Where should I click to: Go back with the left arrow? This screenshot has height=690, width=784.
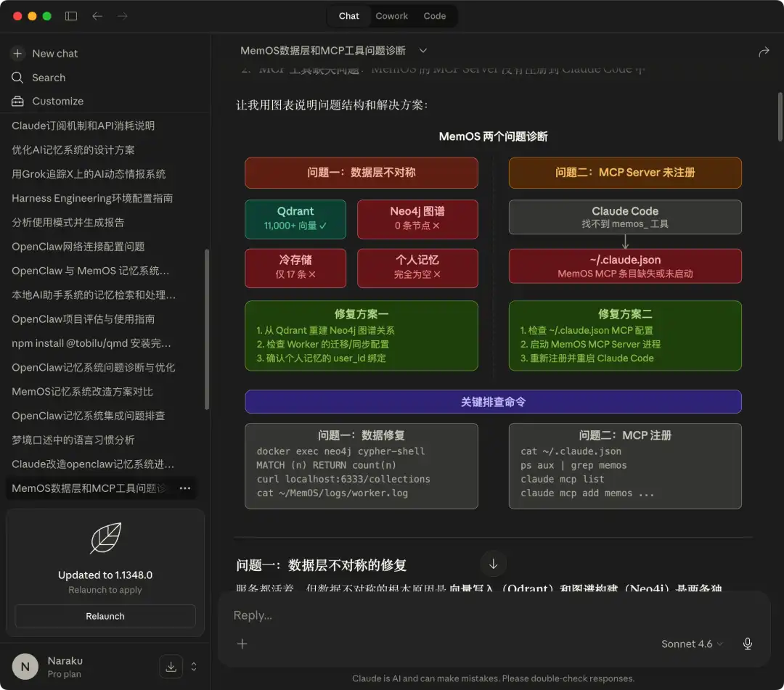coord(97,16)
